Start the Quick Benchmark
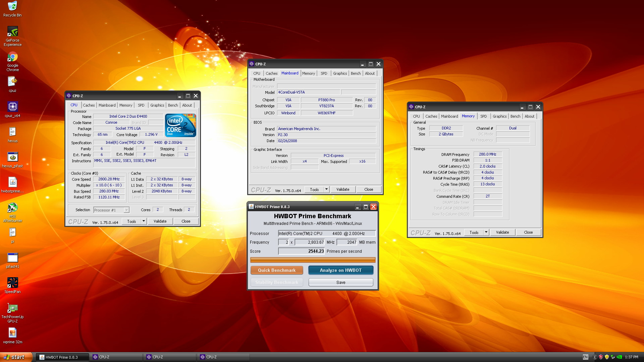 (277, 270)
